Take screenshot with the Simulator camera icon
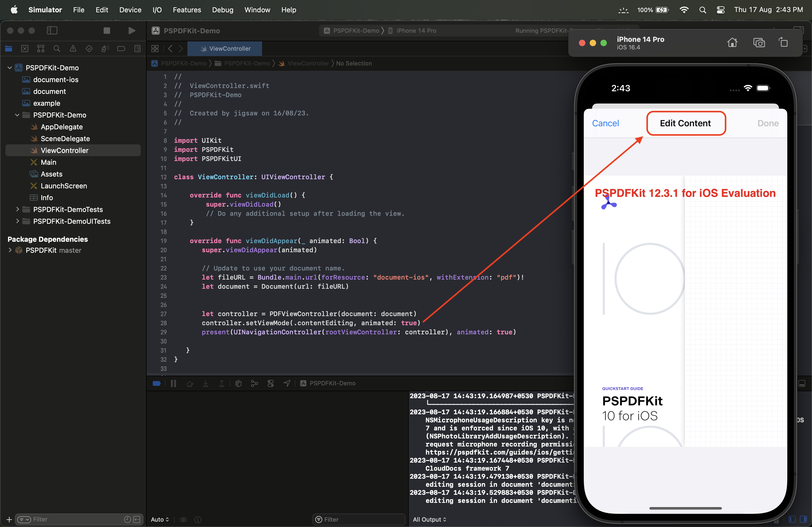Image resolution: width=812 pixels, height=527 pixels. click(x=759, y=42)
